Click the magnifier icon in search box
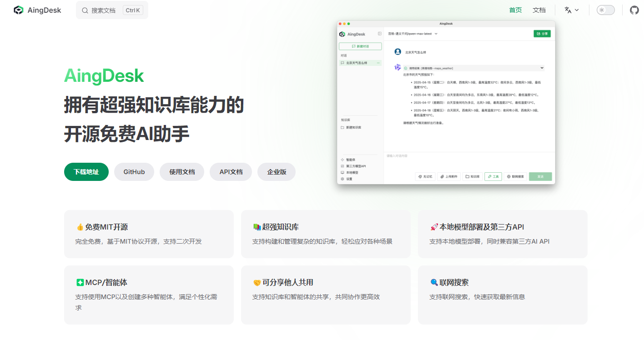 tap(85, 10)
